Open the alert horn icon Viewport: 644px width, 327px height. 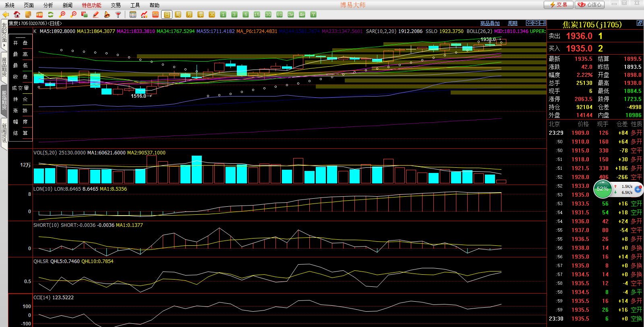107,14
